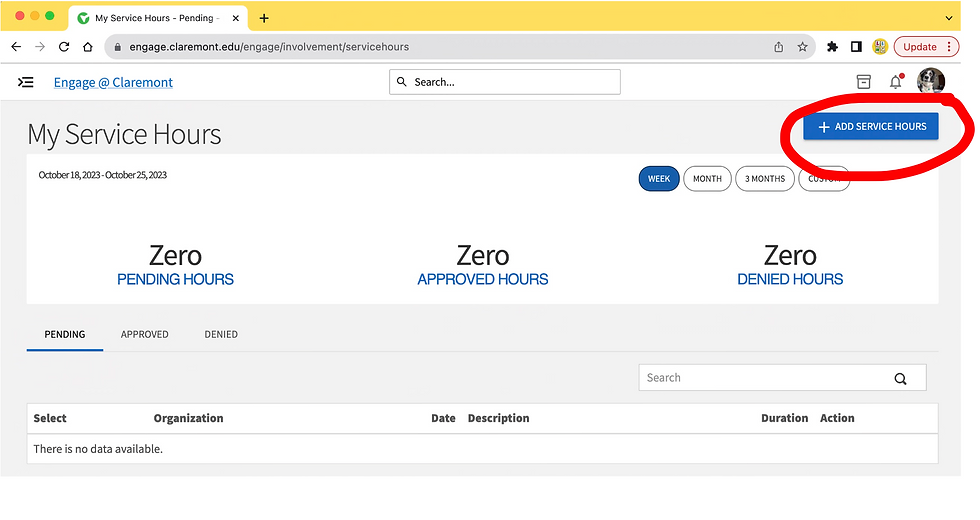Click the magnifier icon in table search

point(900,378)
